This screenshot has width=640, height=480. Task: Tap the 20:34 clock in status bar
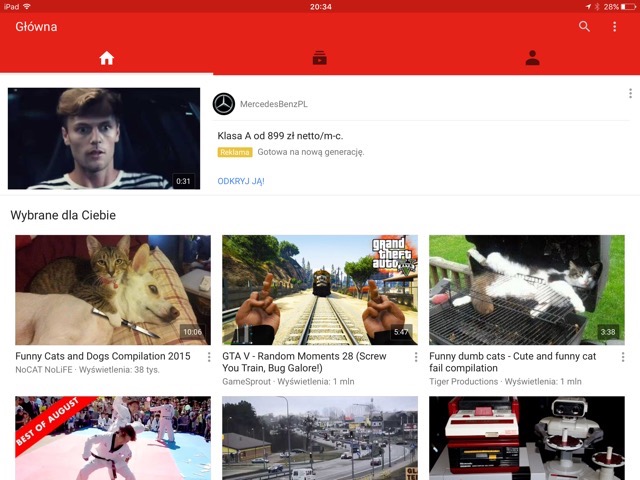[320, 7]
